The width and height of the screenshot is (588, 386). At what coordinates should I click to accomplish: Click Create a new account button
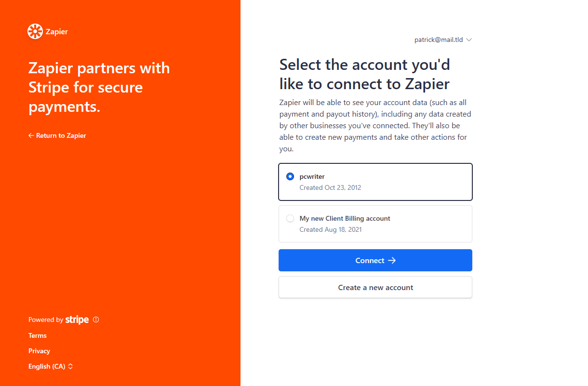coord(375,288)
